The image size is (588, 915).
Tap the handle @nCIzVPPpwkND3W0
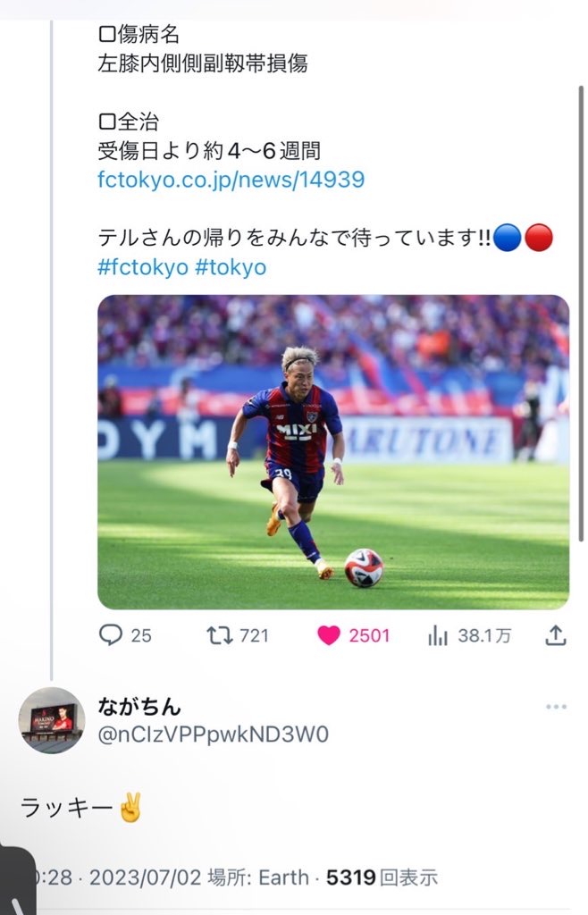tap(213, 735)
